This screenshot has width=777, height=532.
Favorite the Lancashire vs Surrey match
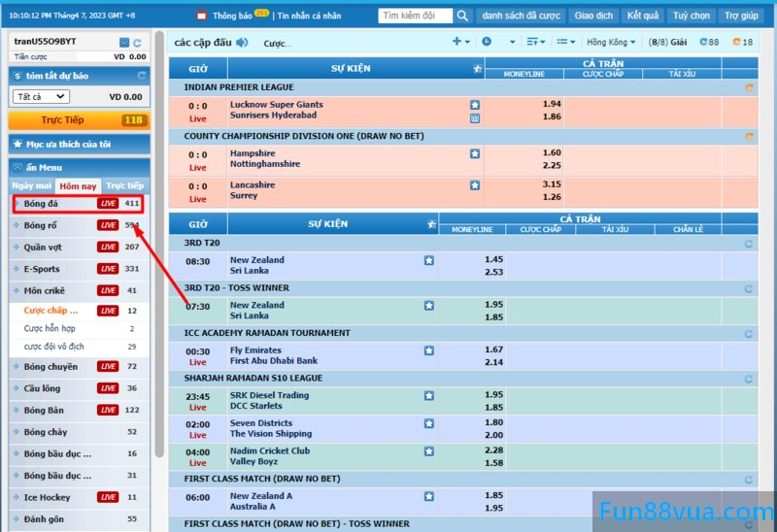(x=475, y=185)
